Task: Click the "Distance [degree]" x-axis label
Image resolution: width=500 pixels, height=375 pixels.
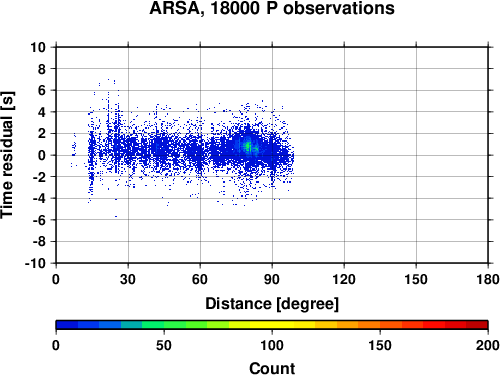Action: [272, 304]
